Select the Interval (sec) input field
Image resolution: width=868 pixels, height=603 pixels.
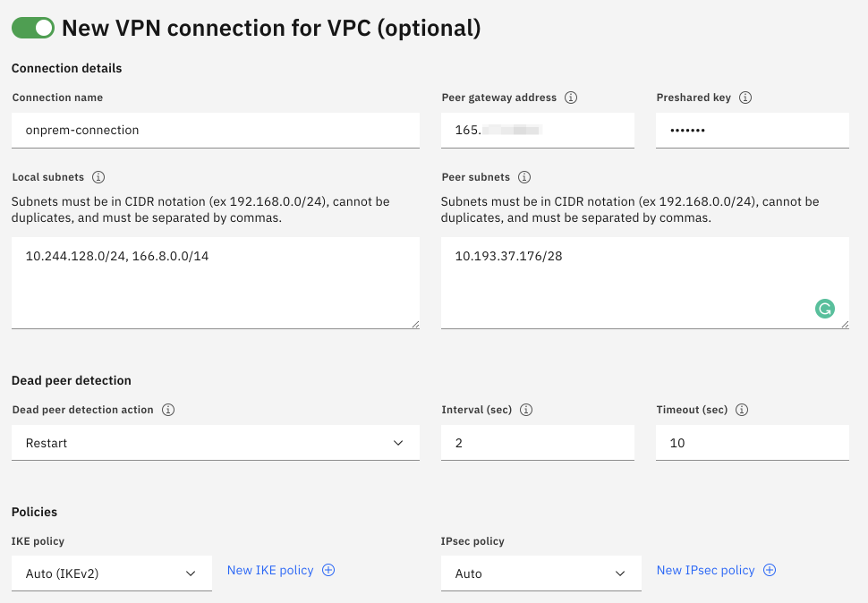[537, 443]
